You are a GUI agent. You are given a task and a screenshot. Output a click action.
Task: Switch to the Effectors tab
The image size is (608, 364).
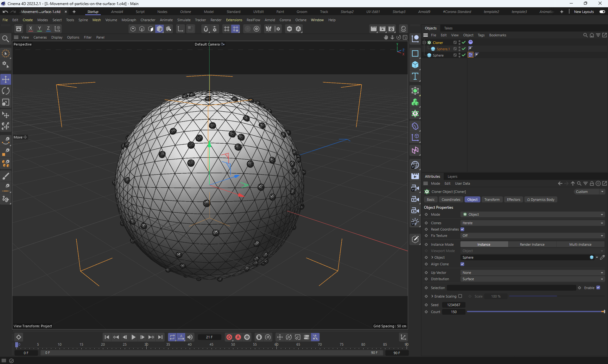[x=513, y=200]
